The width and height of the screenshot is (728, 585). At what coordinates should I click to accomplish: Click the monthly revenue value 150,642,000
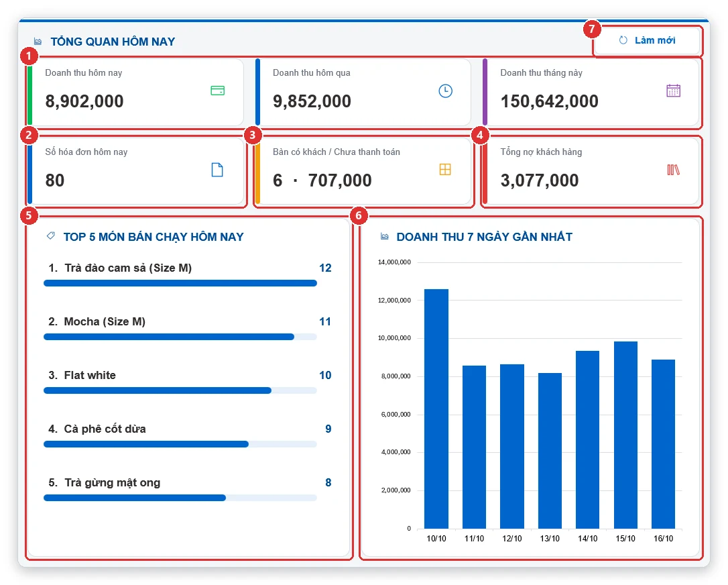click(549, 101)
